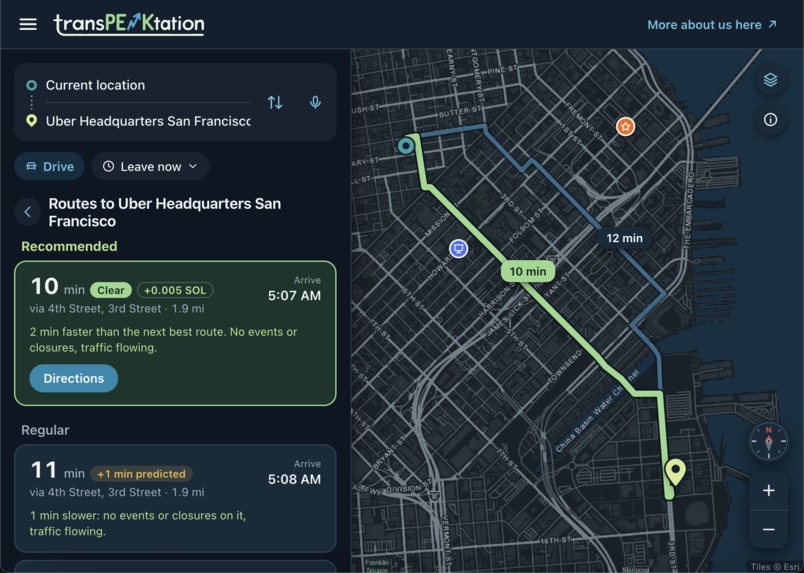Activate the microphone voice input

coord(315,103)
